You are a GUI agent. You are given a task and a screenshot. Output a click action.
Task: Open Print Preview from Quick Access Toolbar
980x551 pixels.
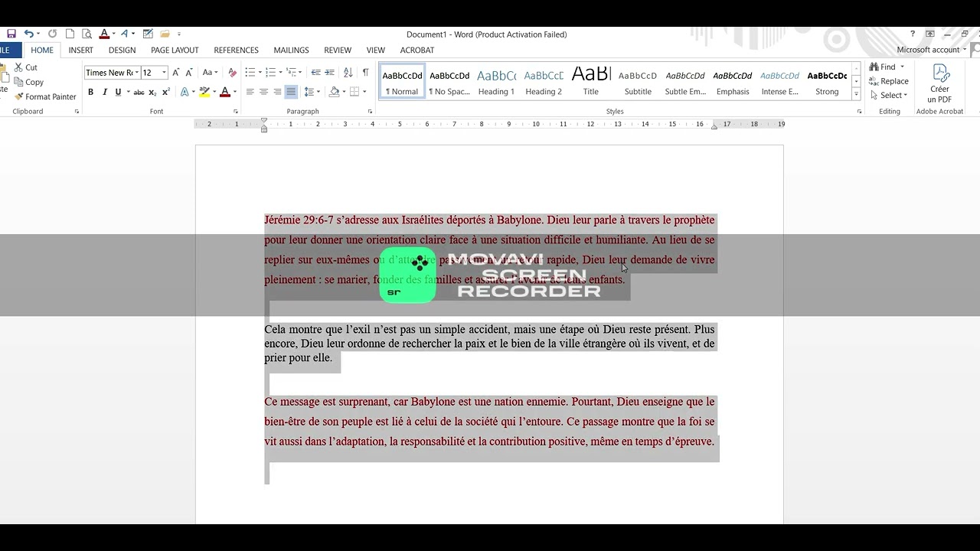(x=87, y=34)
